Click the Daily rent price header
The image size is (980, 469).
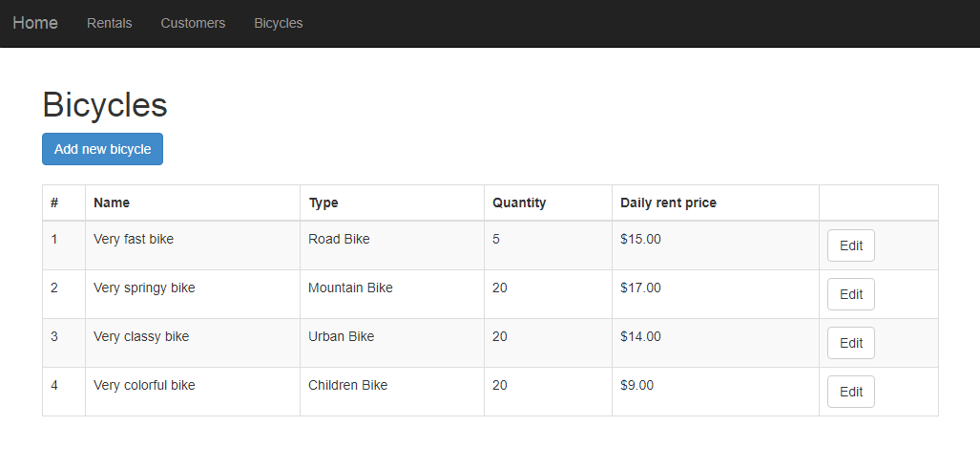[668, 203]
